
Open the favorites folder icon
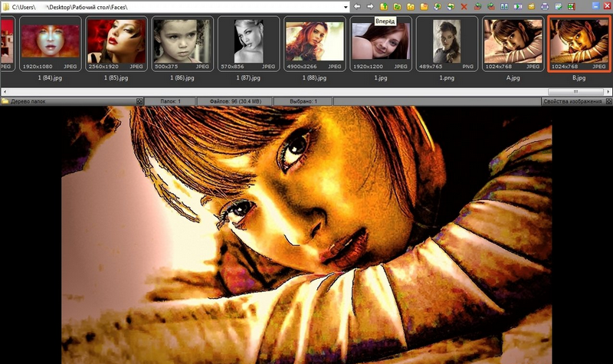pyautogui.click(x=411, y=6)
